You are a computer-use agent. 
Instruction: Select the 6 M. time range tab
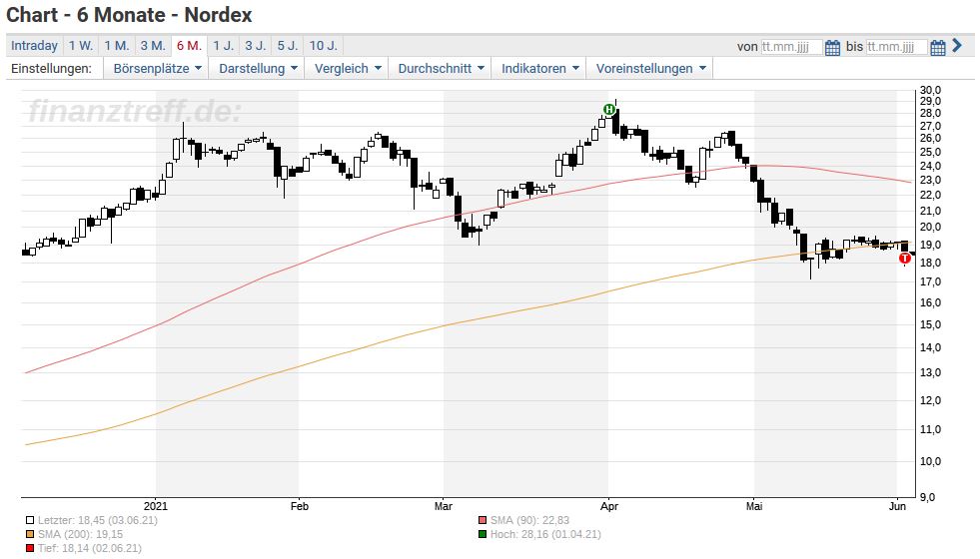coord(189,46)
